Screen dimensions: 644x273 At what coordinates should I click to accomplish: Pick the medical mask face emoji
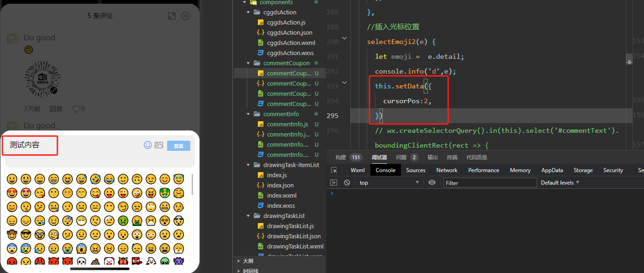pyautogui.click(x=81, y=221)
